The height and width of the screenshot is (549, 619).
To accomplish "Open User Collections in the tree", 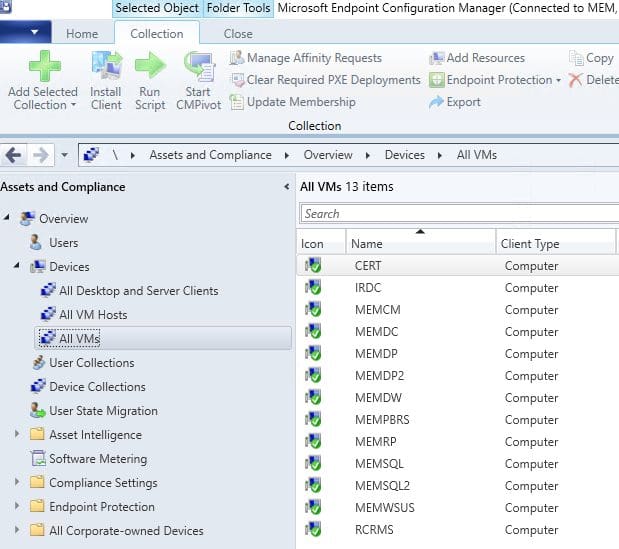I will tap(83, 363).
